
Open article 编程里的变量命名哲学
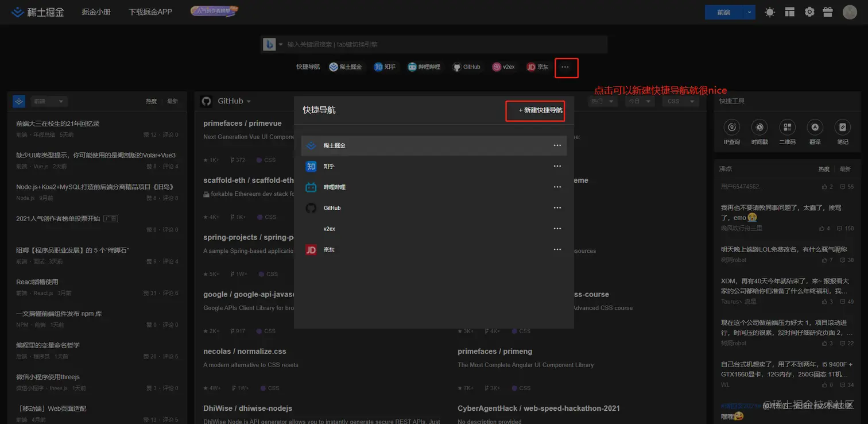click(x=48, y=345)
